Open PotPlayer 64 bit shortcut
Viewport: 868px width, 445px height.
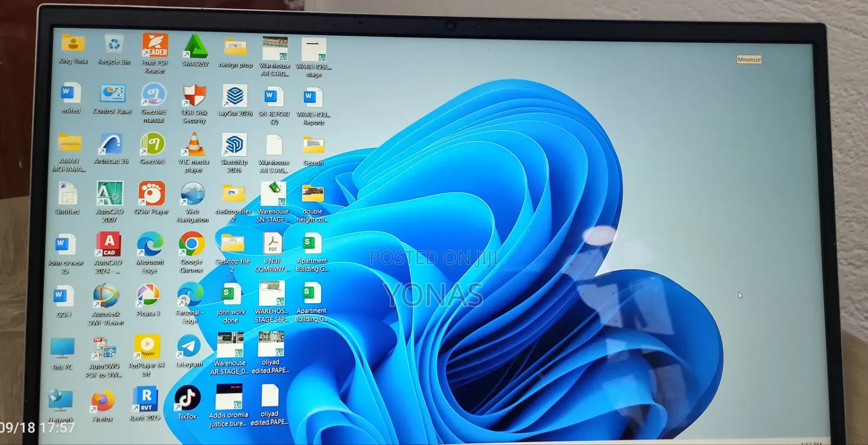pos(147,356)
